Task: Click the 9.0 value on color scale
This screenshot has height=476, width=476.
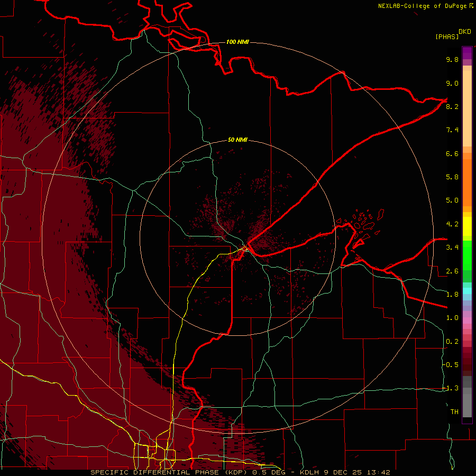Action: [x=452, y=83]
